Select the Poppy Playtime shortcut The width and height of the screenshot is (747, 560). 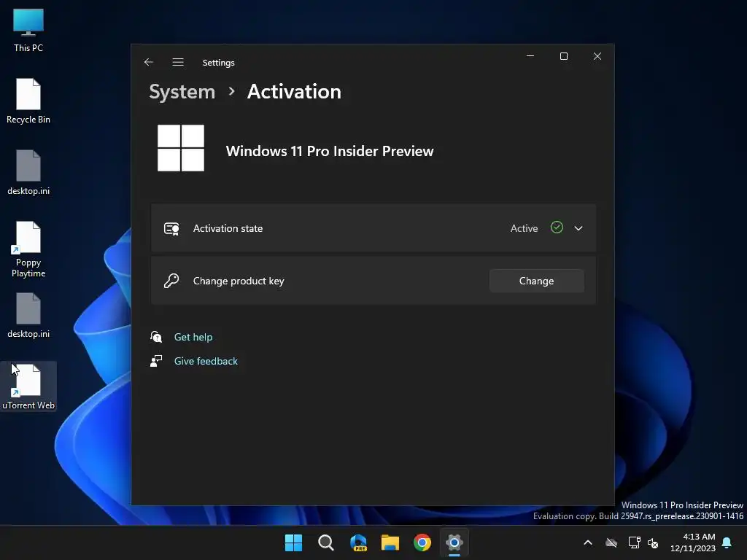click(28, 249)
